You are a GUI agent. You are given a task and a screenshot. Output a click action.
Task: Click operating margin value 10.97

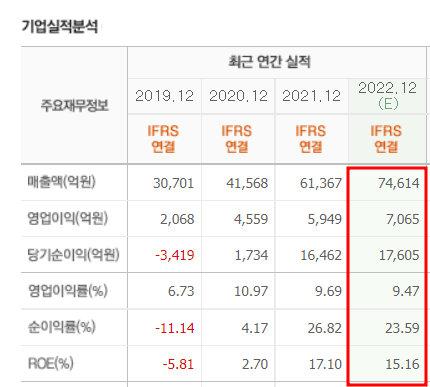(x=251, y=292)
